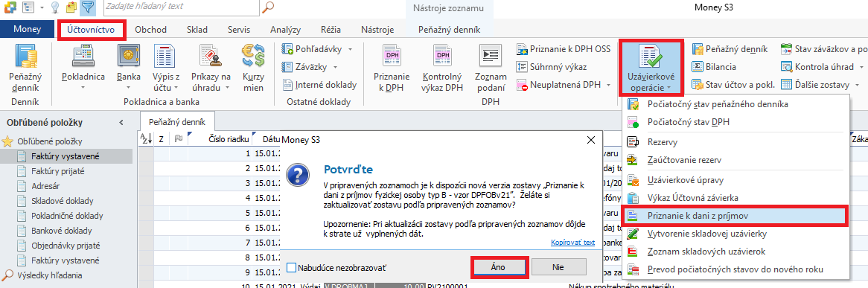This screenshot has height=288, width=868.
Task: Click the Money S3 application logo icon
Action: pyautogui.click(x=10, y=7)
